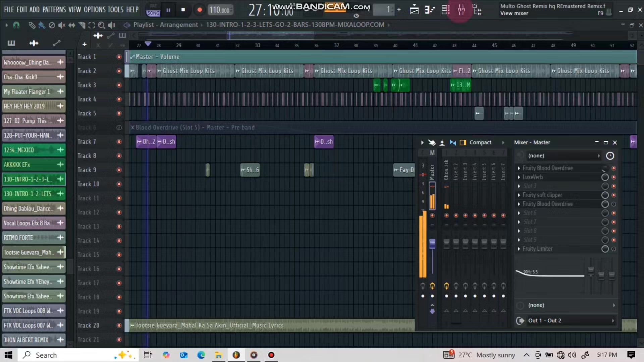Screen dimensions: 644x362
Task: Stop playback with the stop button
Action: click(x=183, y=10)
